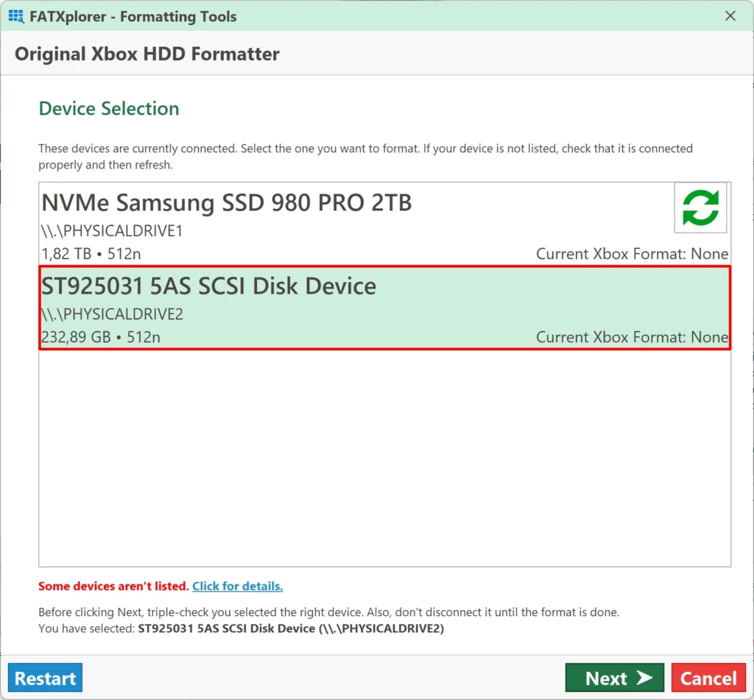Click 'Current Xbox Format: None' on Samsung row

coord(632,253)
